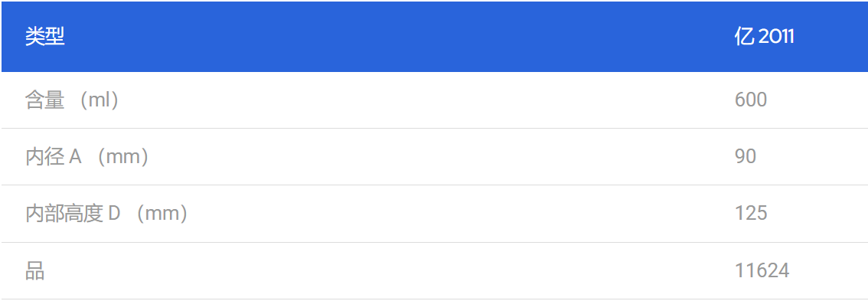Viewport: 868px width, 301px height.
Task: Click the 类型 column header
Action: [45, 37]
